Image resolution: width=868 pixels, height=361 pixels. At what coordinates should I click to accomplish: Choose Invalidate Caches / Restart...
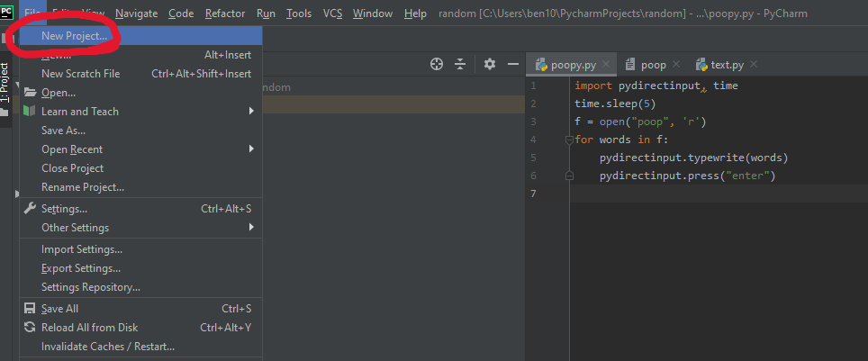click(x=141, y=347)
